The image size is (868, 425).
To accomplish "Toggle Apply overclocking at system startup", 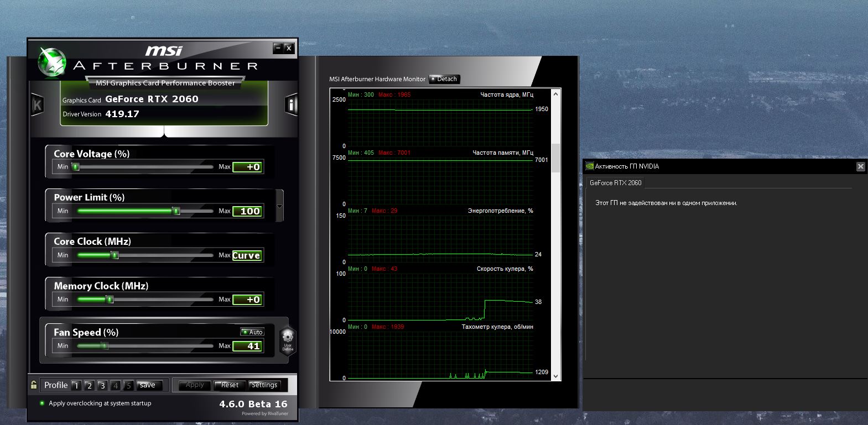I will click(42, 403).
